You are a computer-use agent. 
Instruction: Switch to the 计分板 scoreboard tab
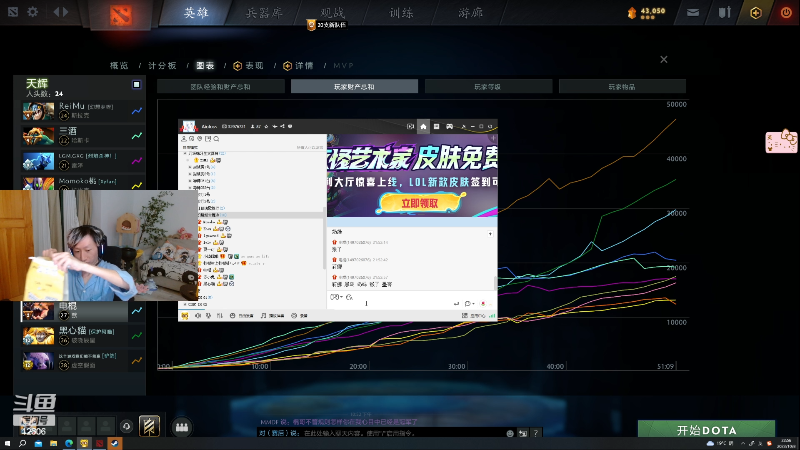click(x=162, y=65)
